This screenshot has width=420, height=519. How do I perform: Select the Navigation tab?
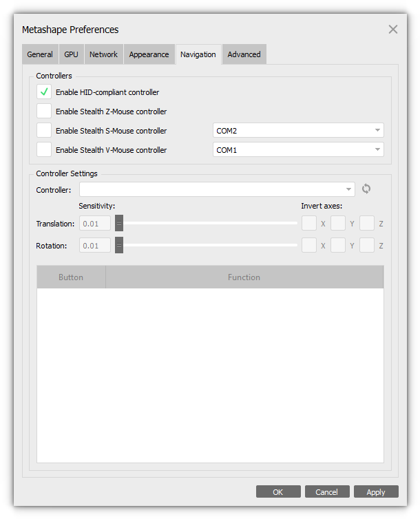198,54
